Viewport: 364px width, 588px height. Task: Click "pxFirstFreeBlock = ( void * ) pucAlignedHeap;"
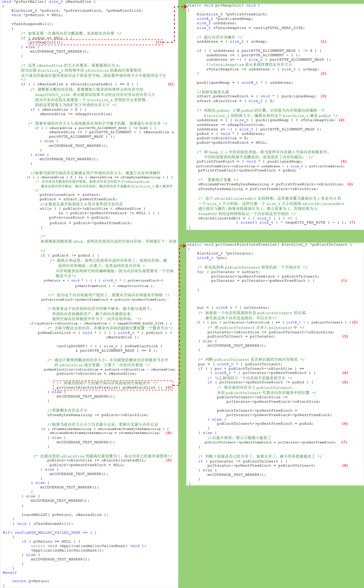pyautogui.click(x=250, y=162)
